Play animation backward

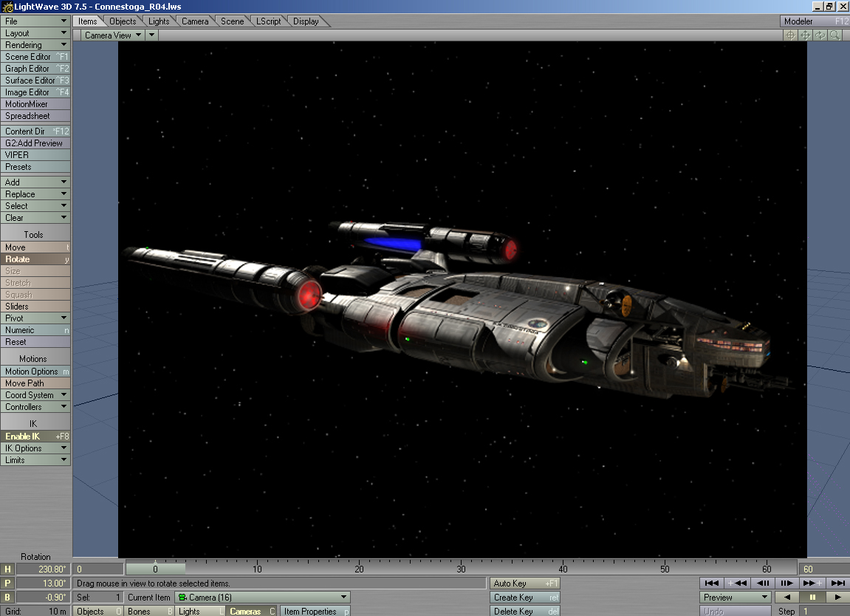pos(786,597)
